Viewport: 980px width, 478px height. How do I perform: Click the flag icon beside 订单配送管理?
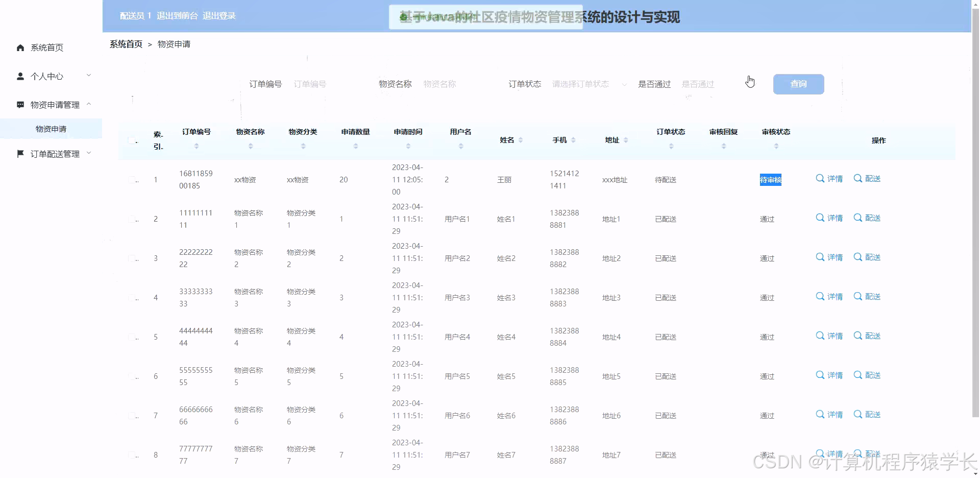click(20, 153)
